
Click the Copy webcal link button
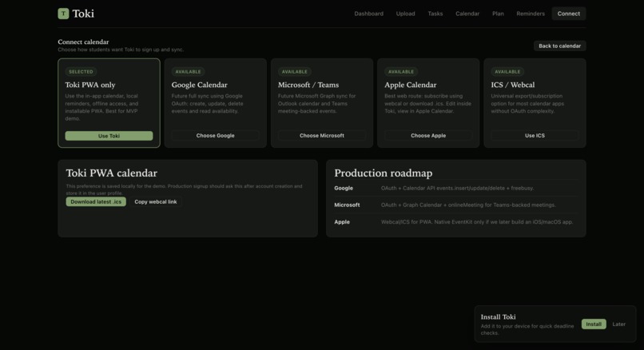[x=156, y=201]
